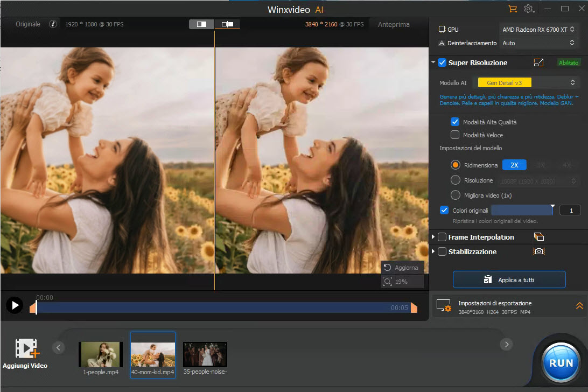Choose the 4X scale factor
The height and width of the screenshot is (392, 588).
click(x=566, y=165)
